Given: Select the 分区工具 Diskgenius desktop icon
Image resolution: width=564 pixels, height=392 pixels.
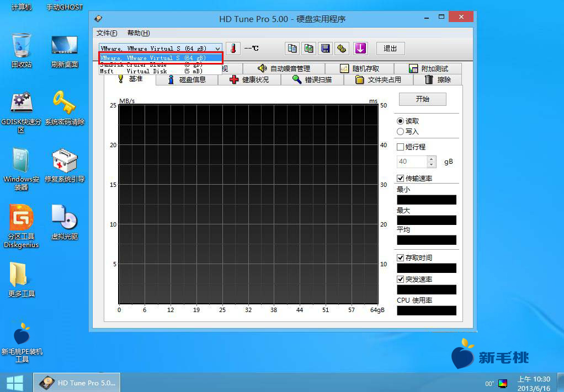Looking at the screenshot, I should pos(21,227).
